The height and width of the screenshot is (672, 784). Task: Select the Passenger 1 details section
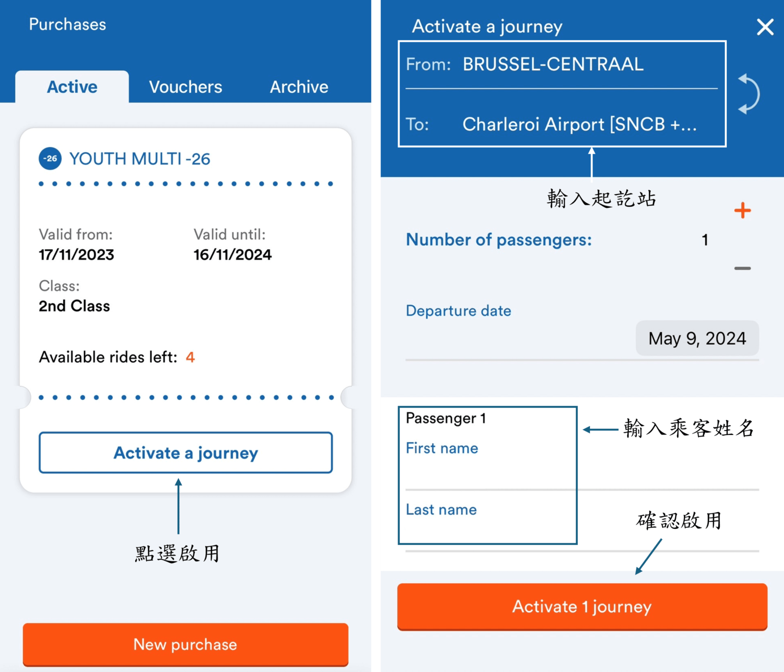pyautogui.click(x=486, y=475)
